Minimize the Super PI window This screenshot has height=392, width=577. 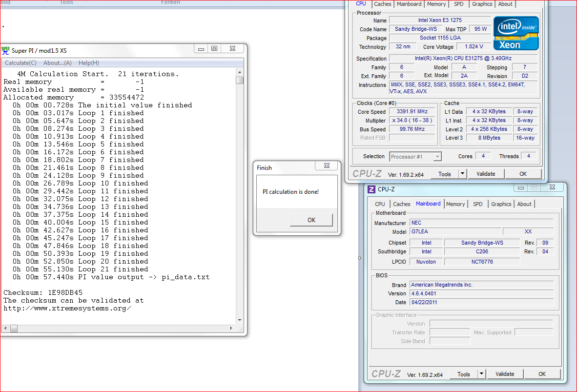tap(201, 48)
